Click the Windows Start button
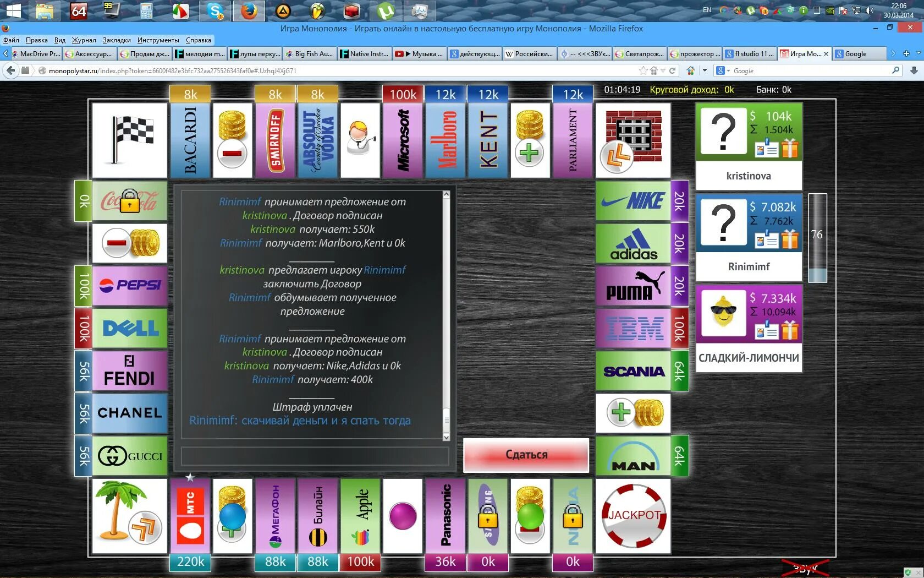The height and width of the screenshot is (578, 924). coord(13,10)
